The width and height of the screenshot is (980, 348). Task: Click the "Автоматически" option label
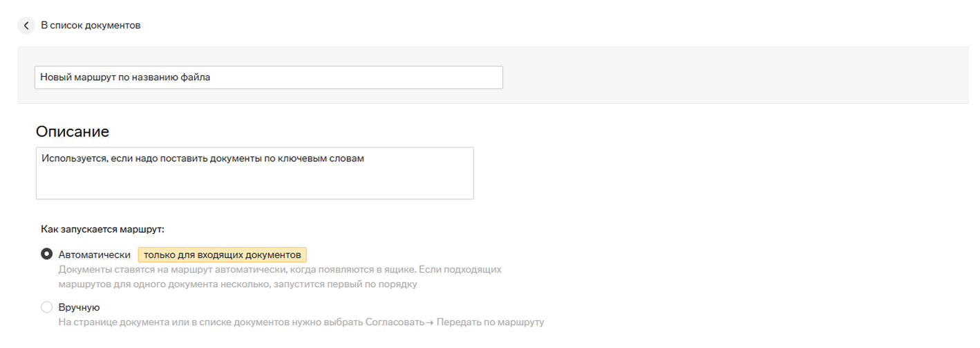(x=95, y=255)
